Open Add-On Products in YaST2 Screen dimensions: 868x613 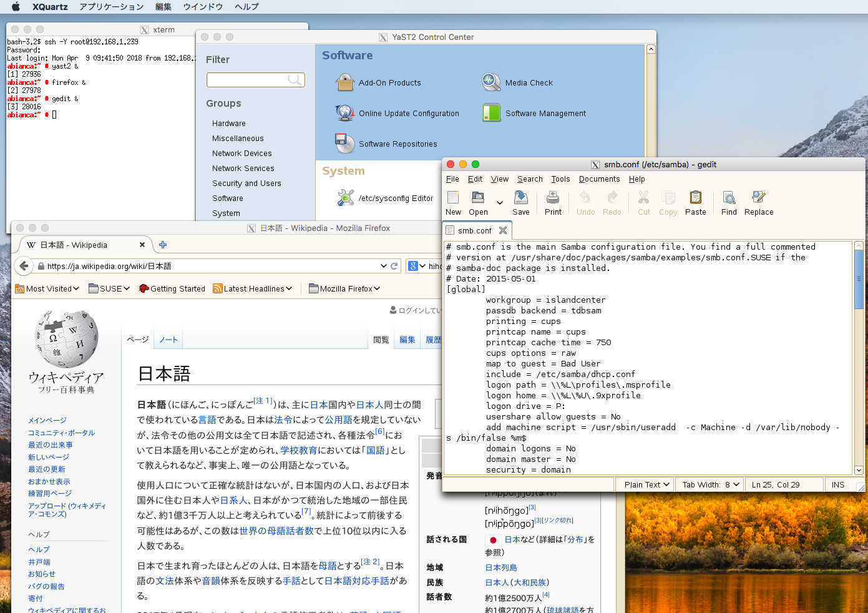[378, 82]
